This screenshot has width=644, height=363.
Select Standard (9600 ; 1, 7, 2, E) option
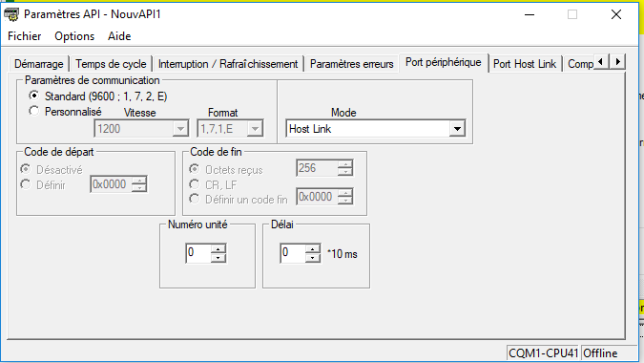pyautogui.click(x=98, y=96)
